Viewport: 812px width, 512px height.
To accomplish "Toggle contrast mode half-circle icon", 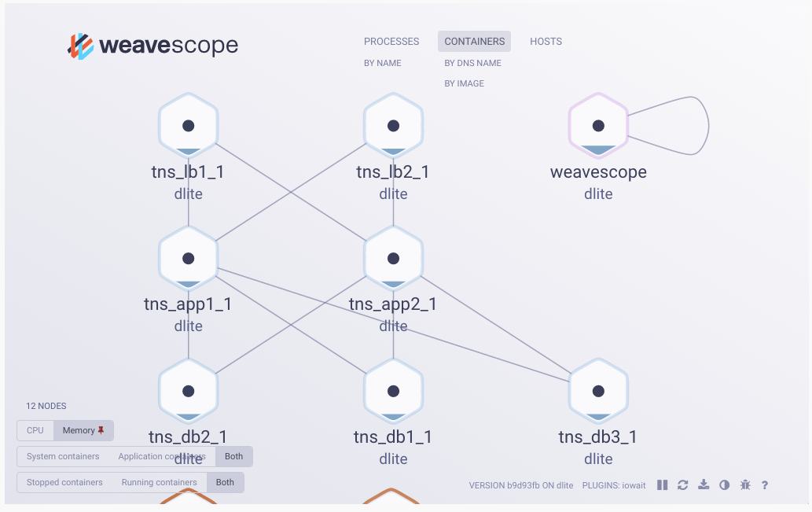I will [725, 485].
